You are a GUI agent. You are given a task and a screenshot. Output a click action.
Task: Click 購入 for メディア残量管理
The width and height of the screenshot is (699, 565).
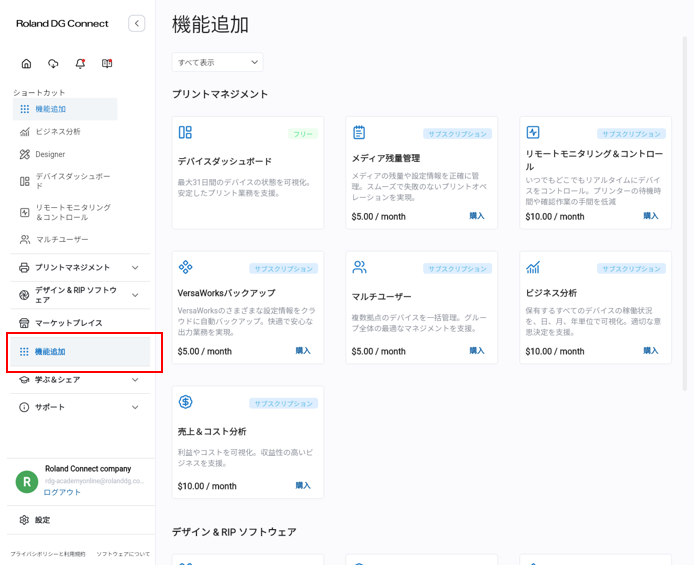(477, 216)
